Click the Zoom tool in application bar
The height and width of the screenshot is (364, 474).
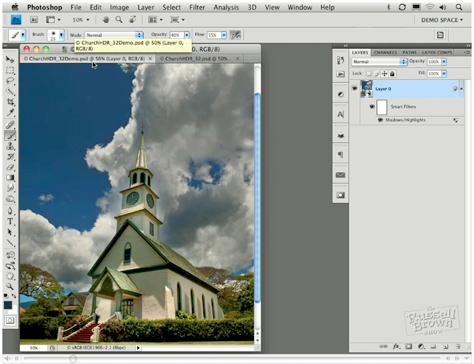119,20
